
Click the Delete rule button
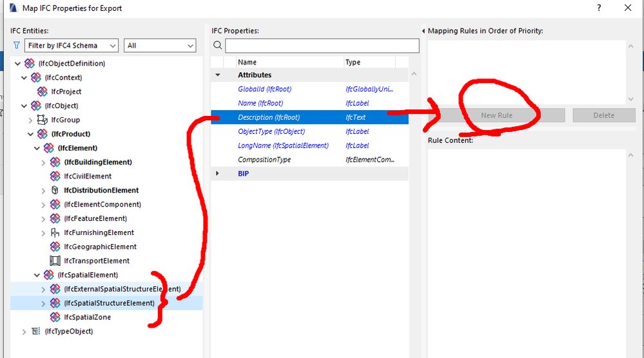[x=604, y=115]
